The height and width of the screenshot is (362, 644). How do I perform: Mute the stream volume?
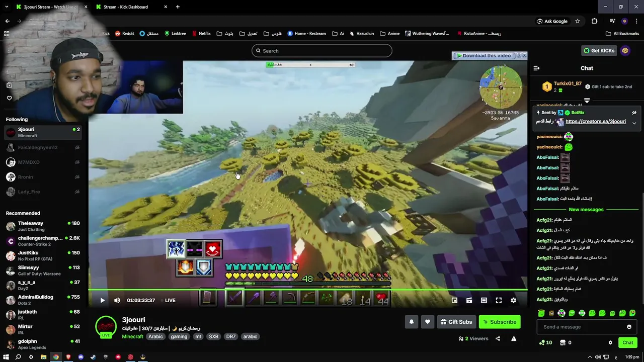[117, 300]
